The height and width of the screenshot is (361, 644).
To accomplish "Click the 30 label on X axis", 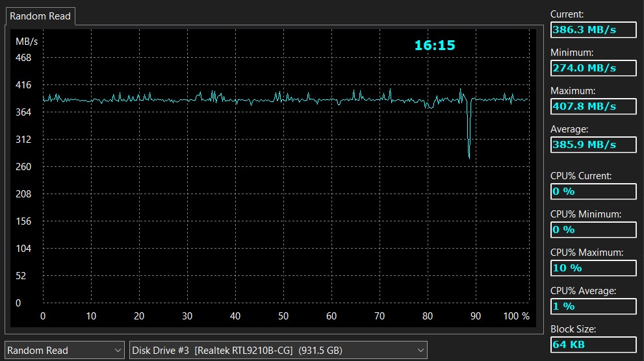I will tap(187, 316).
